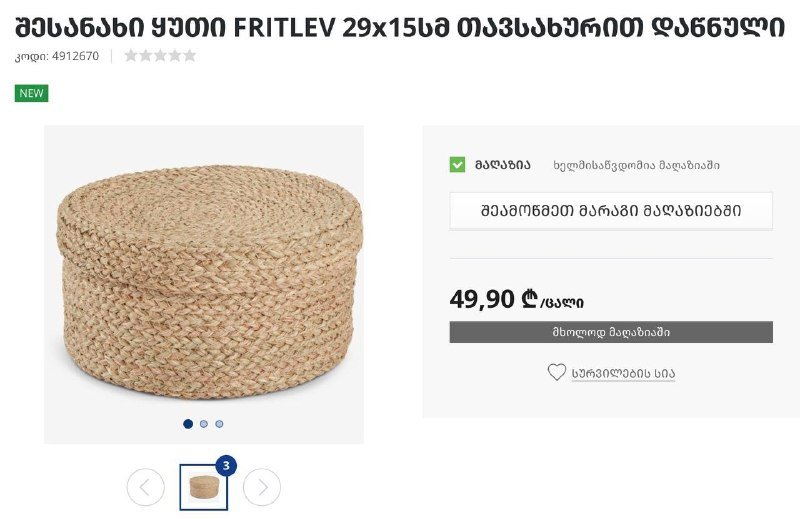Screen dimensions: 800x519
Task: Click the მხოლოდ მაღაზიაში grey bar
Action: [x=611, y=332]
